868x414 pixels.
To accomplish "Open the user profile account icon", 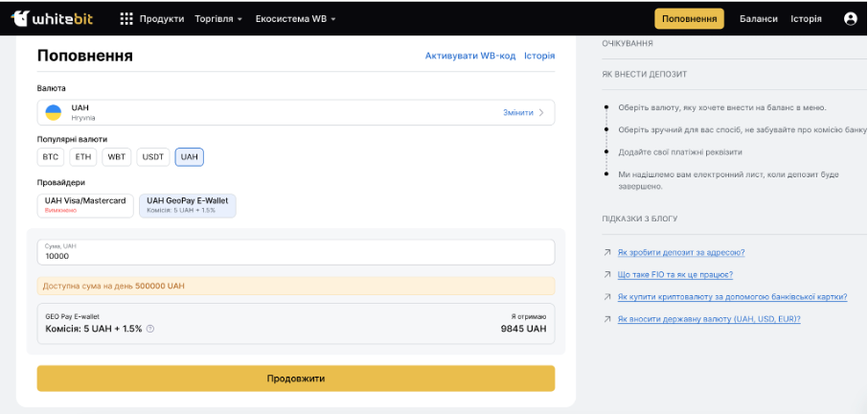I will pos(850,19).
